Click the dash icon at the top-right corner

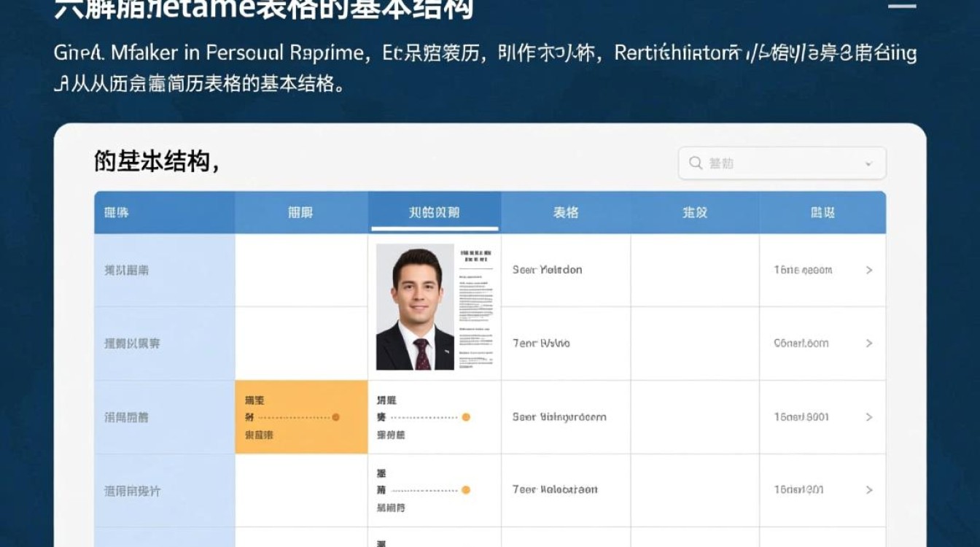901,6
